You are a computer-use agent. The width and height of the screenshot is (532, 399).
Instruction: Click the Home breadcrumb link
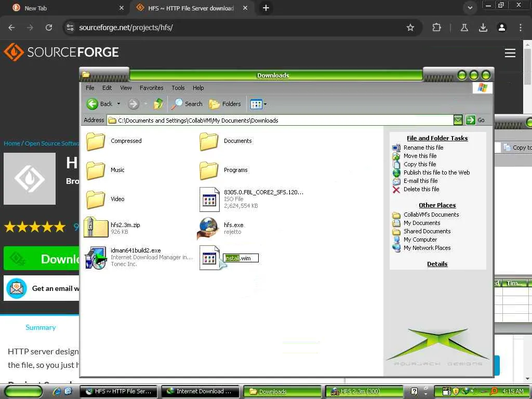(12, 143)
